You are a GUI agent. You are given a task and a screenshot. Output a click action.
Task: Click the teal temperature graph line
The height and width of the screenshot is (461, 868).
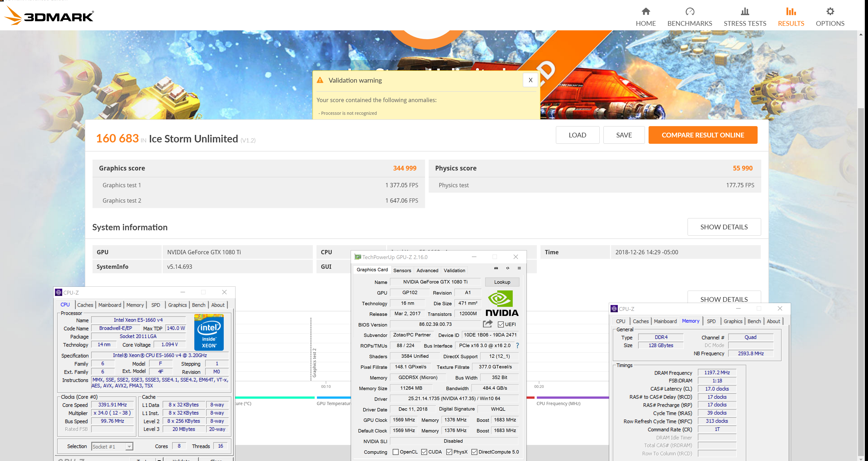pyautogui.click(x=275, y=398)
